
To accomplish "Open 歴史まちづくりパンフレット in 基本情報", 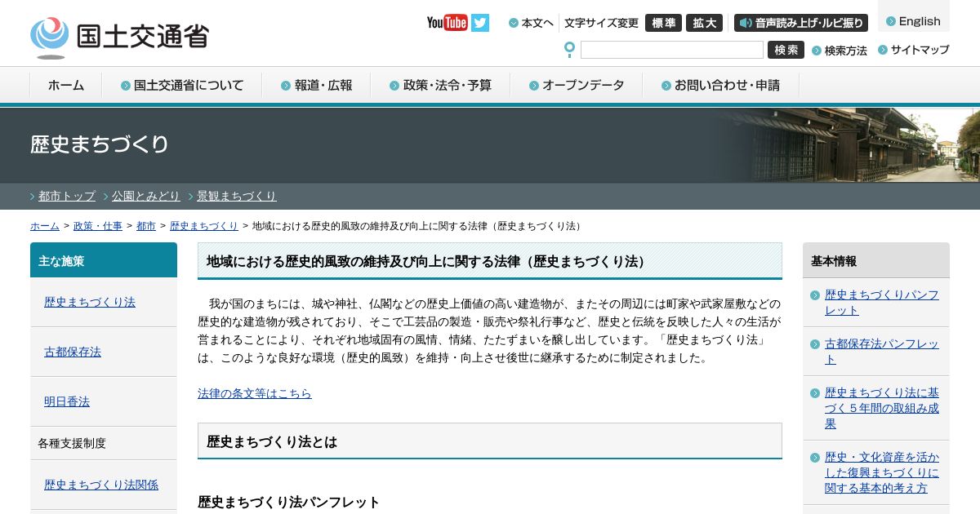I will click(x=882, y=303).
